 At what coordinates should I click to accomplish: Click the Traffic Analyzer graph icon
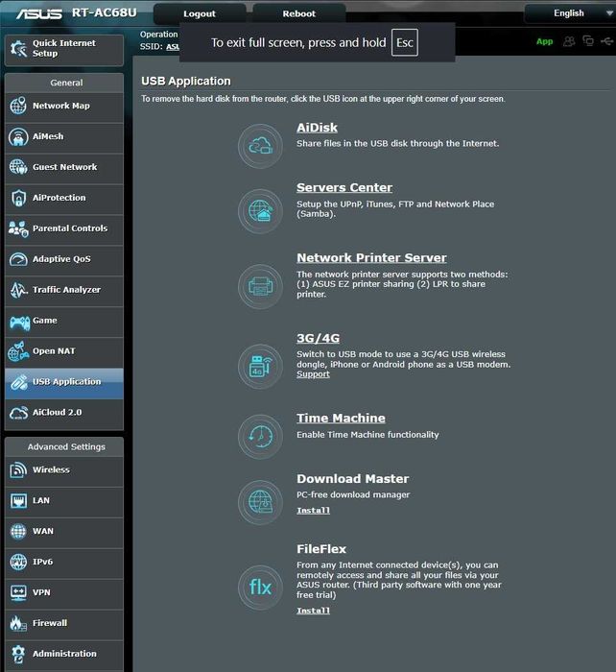(18, 290)
